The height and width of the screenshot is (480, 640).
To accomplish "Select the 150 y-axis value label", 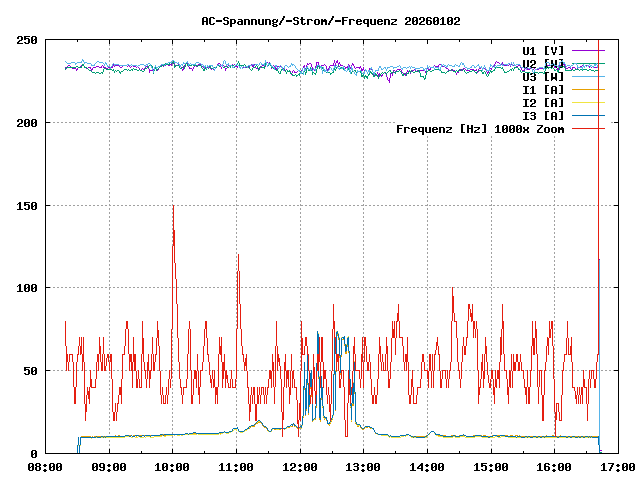I will click(27, 205).
